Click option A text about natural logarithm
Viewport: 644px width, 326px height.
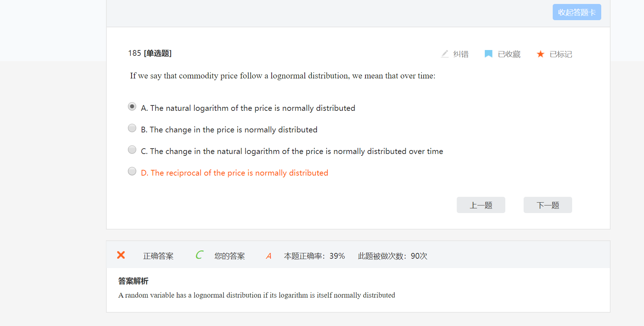pos(248,108)
